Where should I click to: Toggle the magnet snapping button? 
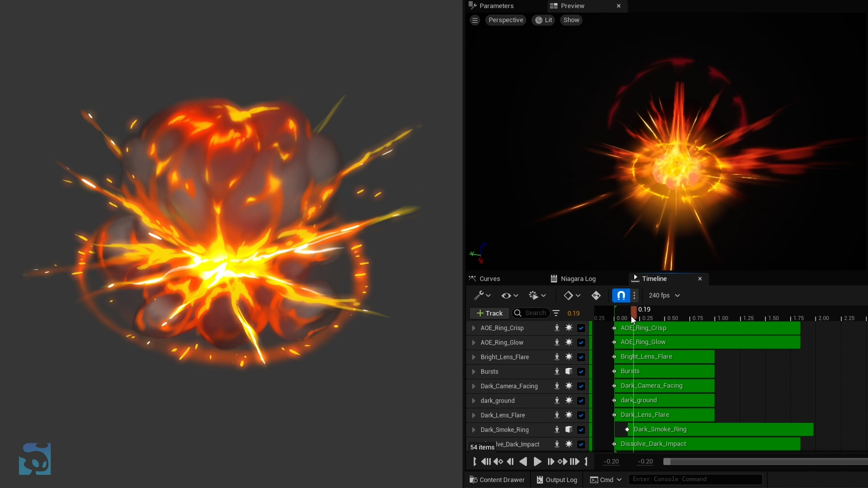point(621,296)
